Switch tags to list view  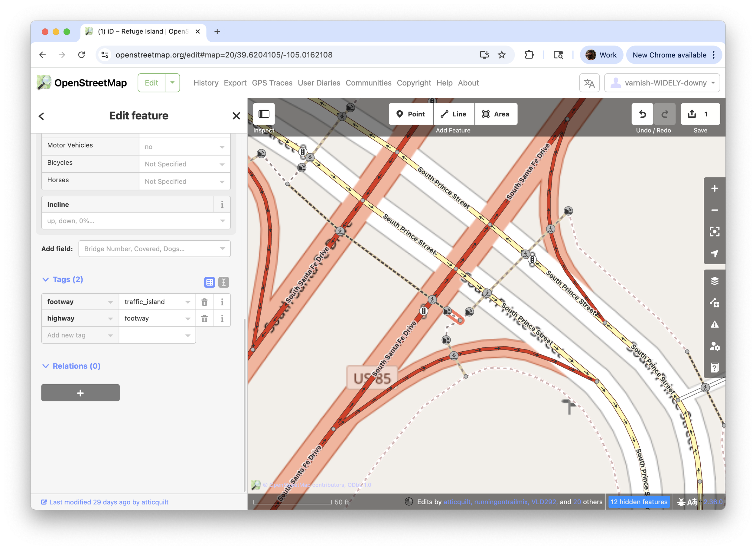coord(209,282)
